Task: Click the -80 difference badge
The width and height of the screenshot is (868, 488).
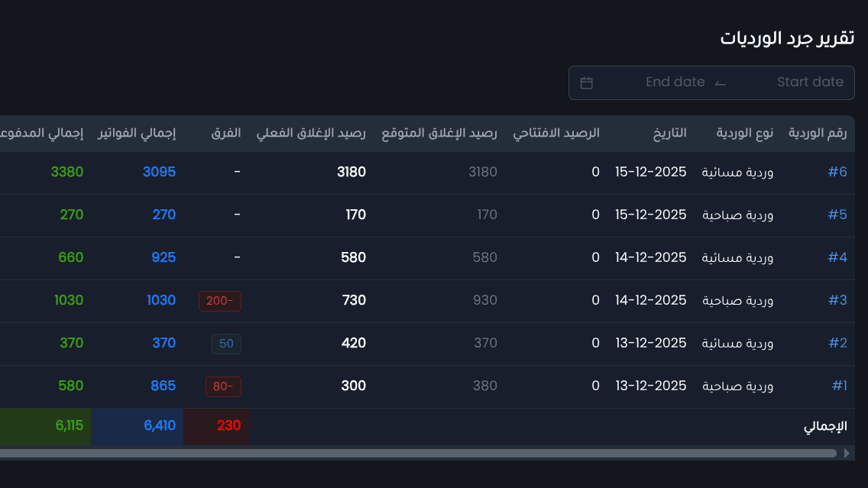Action: tap(223, 386)
